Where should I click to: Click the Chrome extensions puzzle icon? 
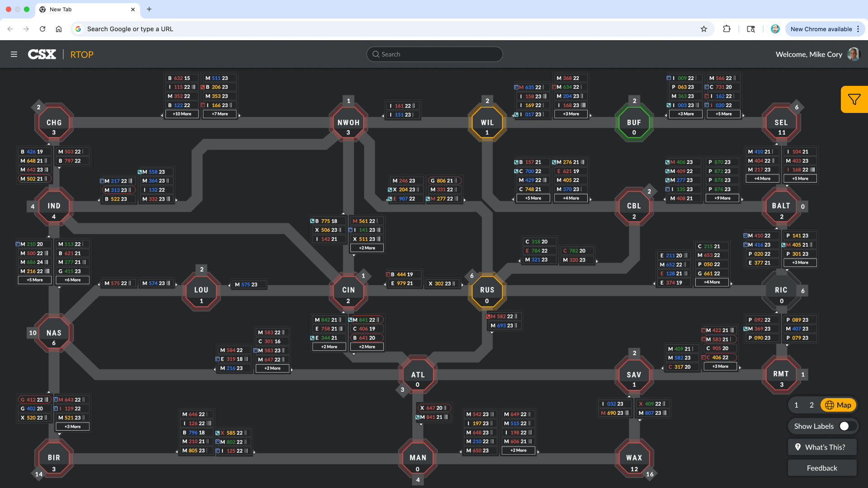click(x=726, y=29)
